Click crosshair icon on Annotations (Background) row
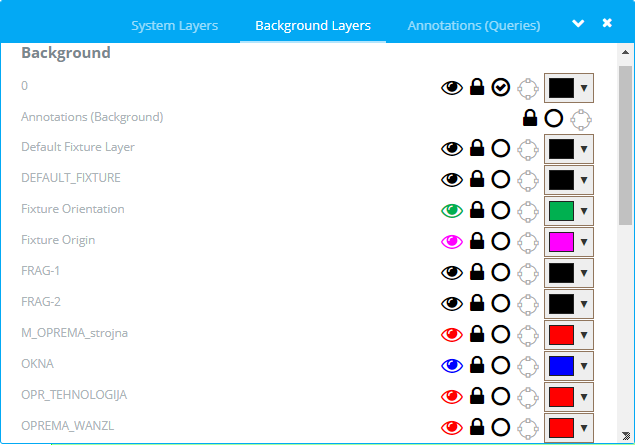The image size is (635, 445). tap(581, 120)
